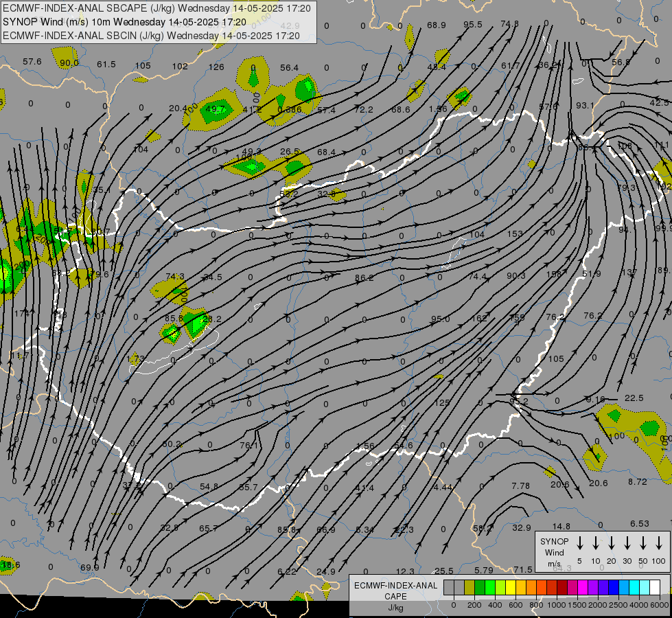Click the 10 m/s wind arrow in legend

point(596,542)
